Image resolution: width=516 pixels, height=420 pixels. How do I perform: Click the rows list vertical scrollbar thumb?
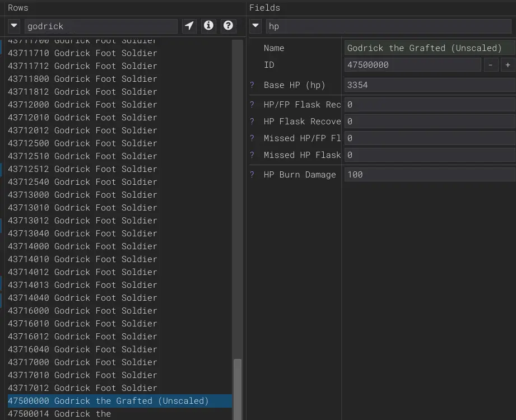click(237, 389)
